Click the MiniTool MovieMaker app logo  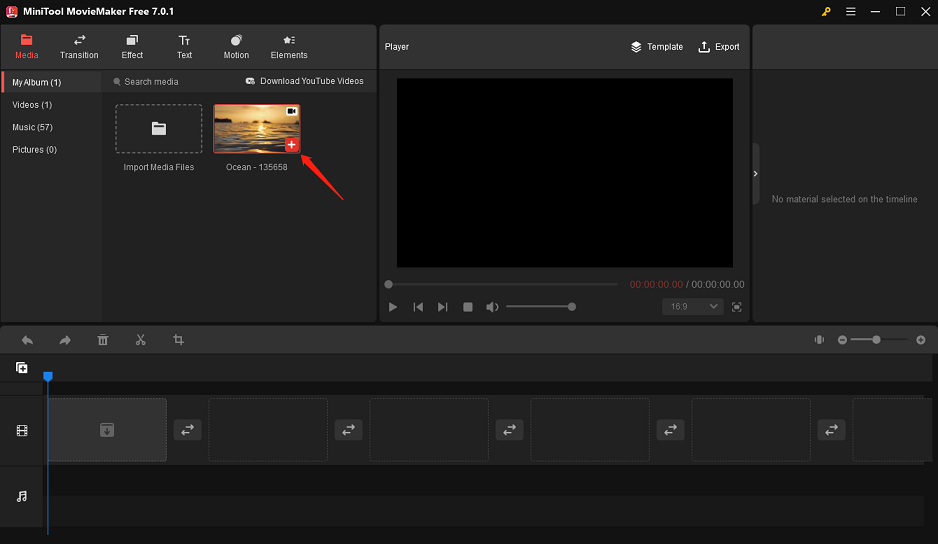tap(11, 11)
